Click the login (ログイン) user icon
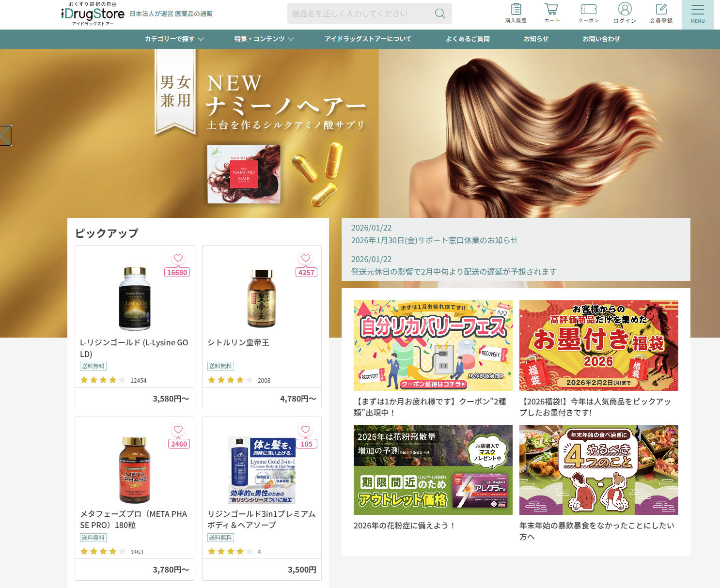The image size is (720, 588). (x=625, y=14)
